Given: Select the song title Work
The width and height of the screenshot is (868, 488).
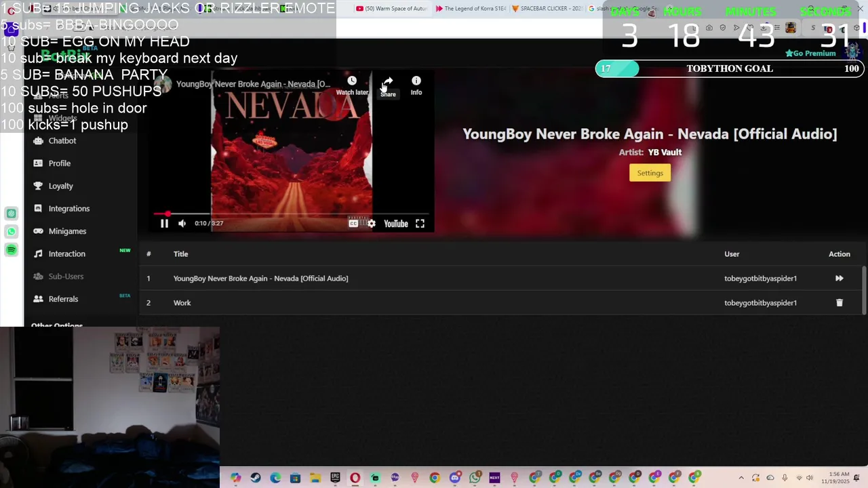Looking at the screenshot, I should tap(182, 303).
